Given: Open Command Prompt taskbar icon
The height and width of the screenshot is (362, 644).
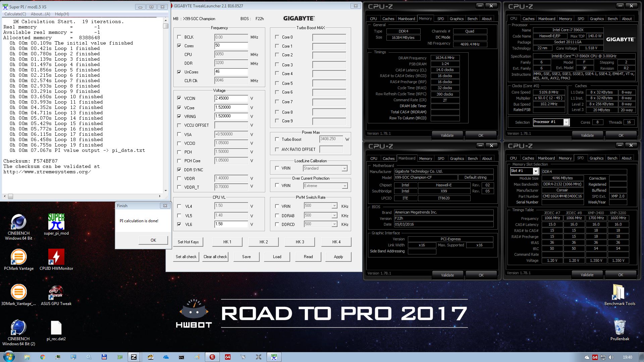Looking at the screenshot, I should coord(181,357).
